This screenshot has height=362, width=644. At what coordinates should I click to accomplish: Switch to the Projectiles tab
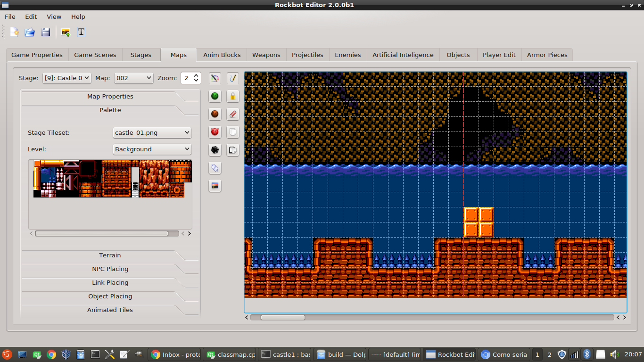307,55
